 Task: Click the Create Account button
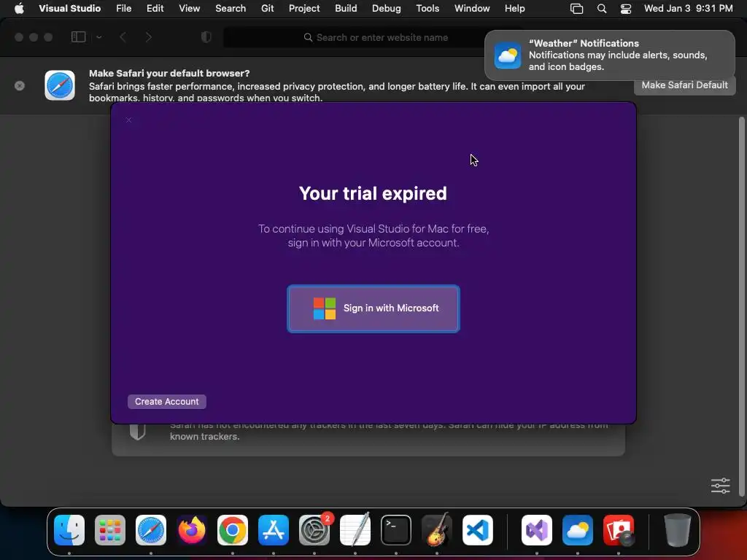tap(167, 402)
